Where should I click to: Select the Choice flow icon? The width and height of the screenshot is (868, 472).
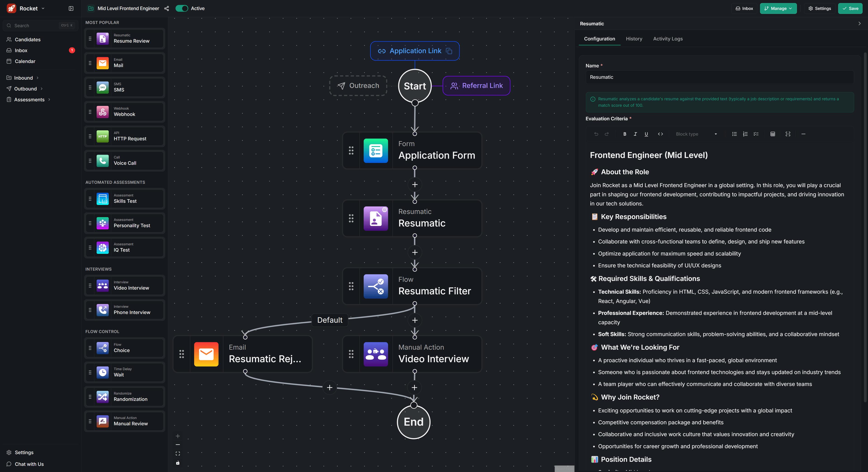click(x=102, y=348)
